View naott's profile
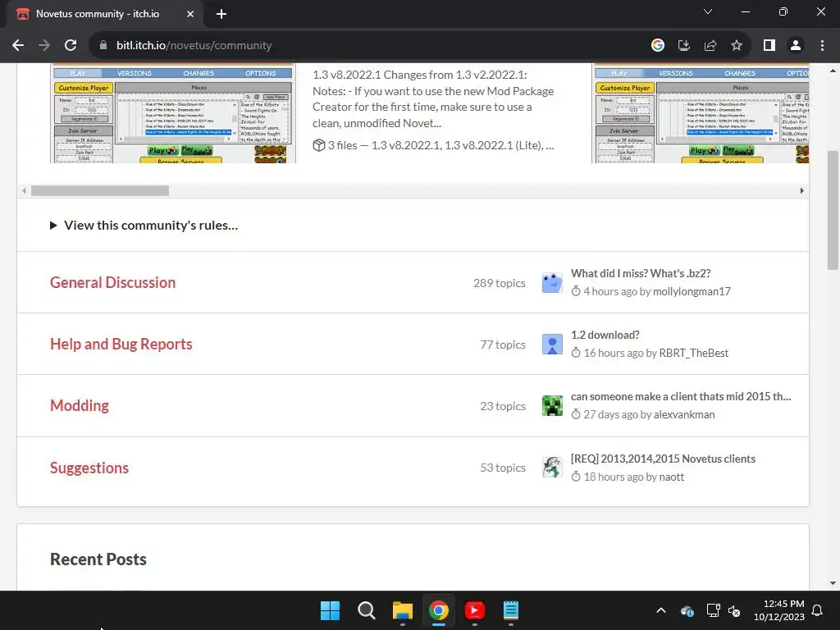Viewport: 840px width, 630px height. [671, 477]
